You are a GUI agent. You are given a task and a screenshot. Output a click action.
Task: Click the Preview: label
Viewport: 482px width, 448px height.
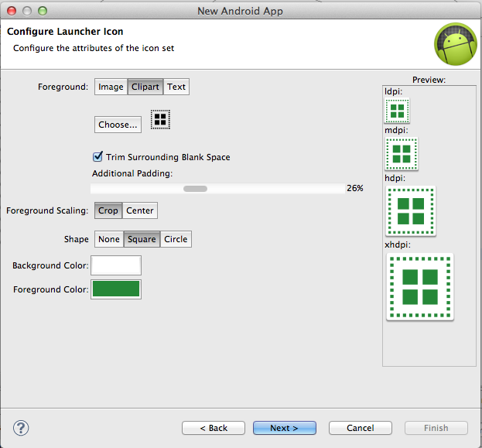coord(429,80)
